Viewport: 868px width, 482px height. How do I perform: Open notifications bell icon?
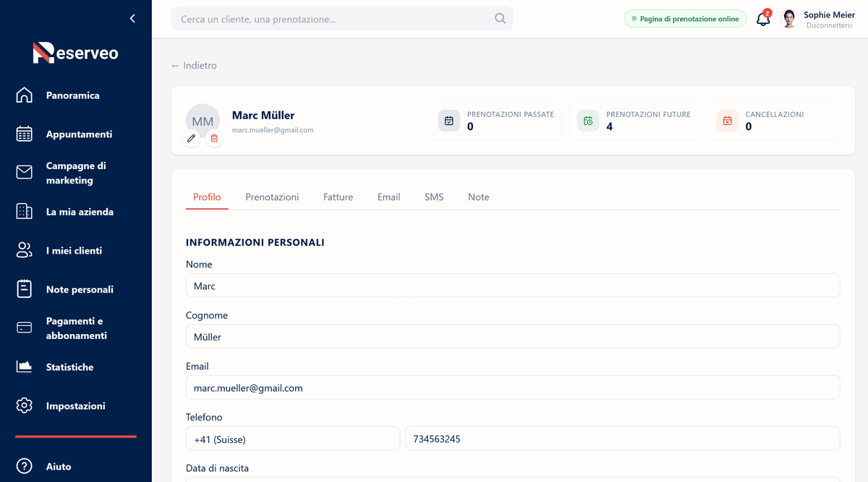(x=763, y=20)
